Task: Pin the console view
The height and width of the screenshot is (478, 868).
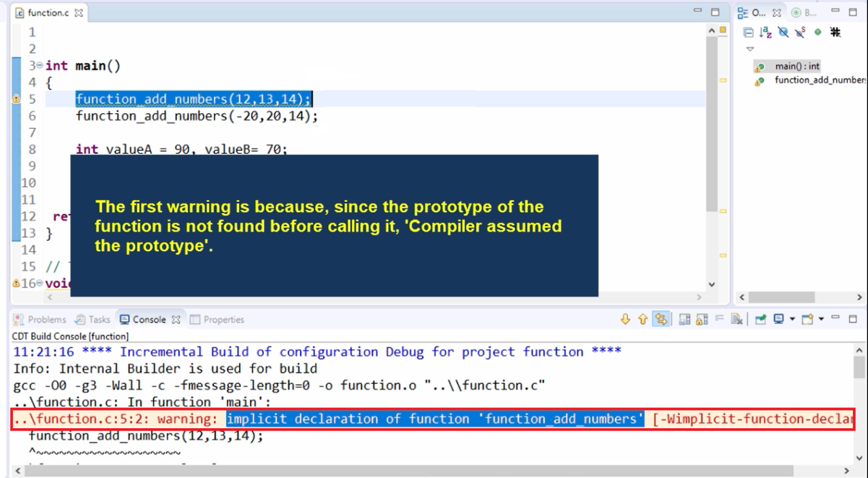Action: tap(761, 320)
